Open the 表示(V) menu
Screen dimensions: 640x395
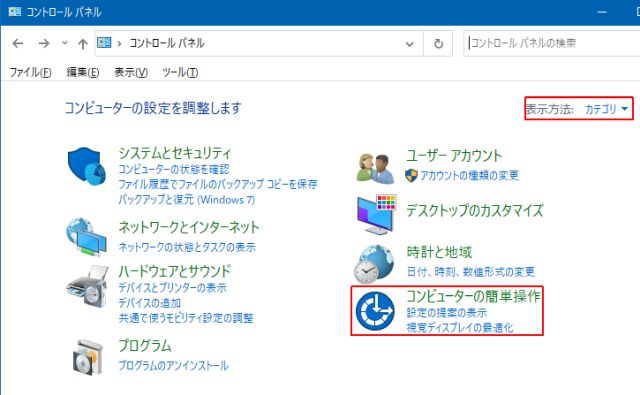(x=131, y=72)
